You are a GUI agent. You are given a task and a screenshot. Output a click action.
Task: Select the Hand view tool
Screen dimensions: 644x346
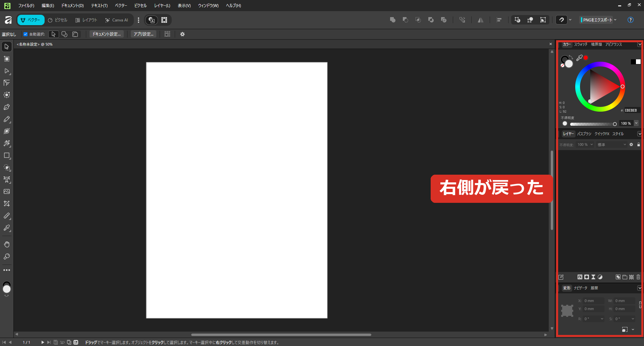[x=7, y=244]
